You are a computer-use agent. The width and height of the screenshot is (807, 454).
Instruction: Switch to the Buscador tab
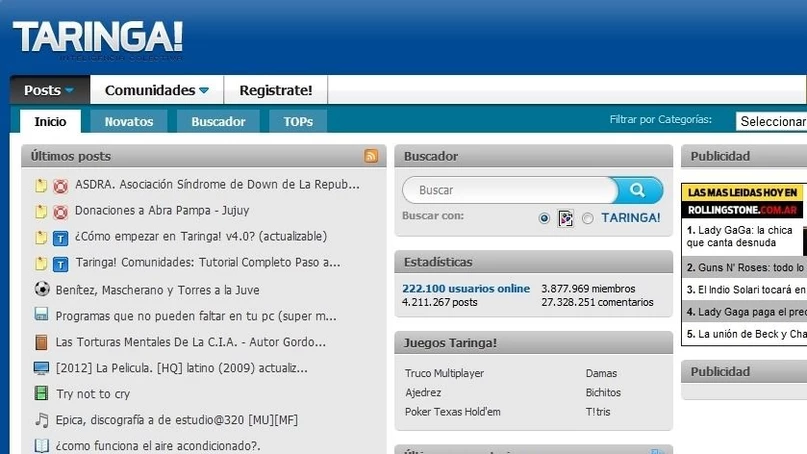pyautogui.click(x=218, y=121)
